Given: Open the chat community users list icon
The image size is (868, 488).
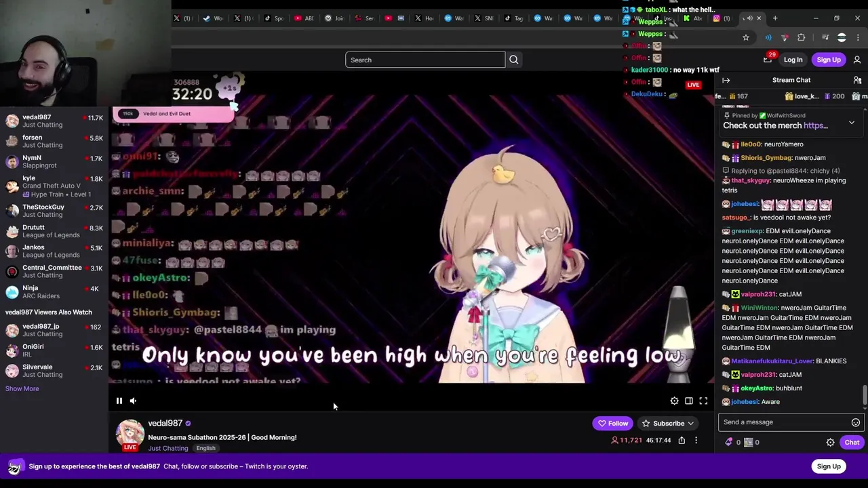Looking at the screenshot, I should click(857, 80).
